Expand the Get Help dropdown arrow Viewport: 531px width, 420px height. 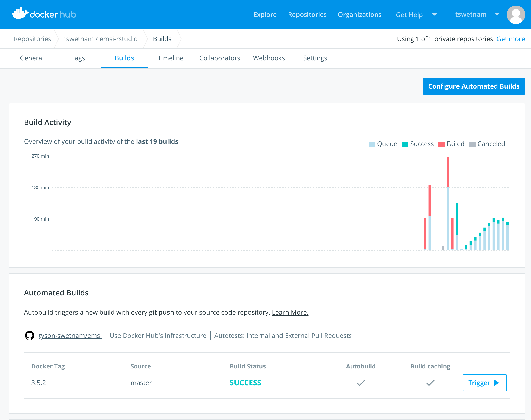(435, 15)
